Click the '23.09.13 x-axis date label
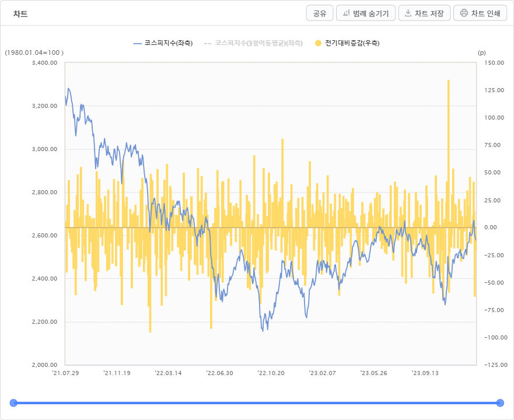The width and height of the screenshot is (514, 420). 425,373
